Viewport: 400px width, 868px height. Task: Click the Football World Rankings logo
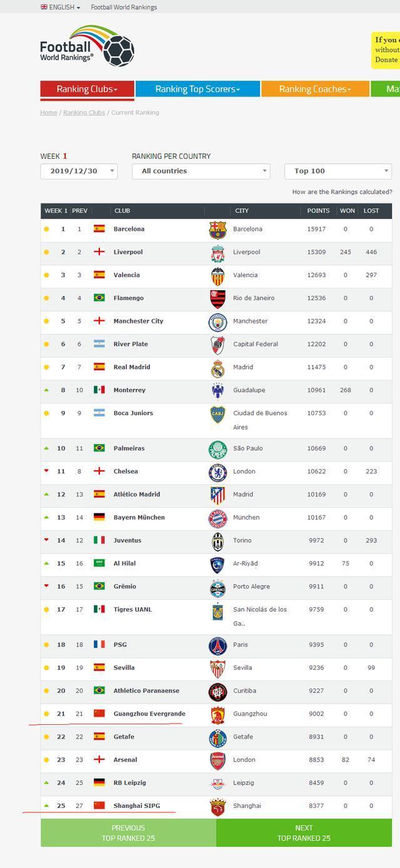pos(87,46)
